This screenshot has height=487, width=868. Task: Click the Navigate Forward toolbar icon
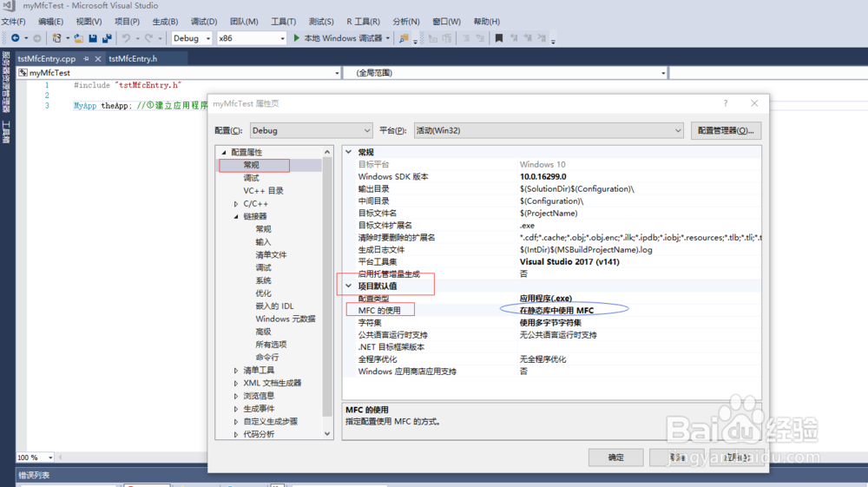(37, 38)
